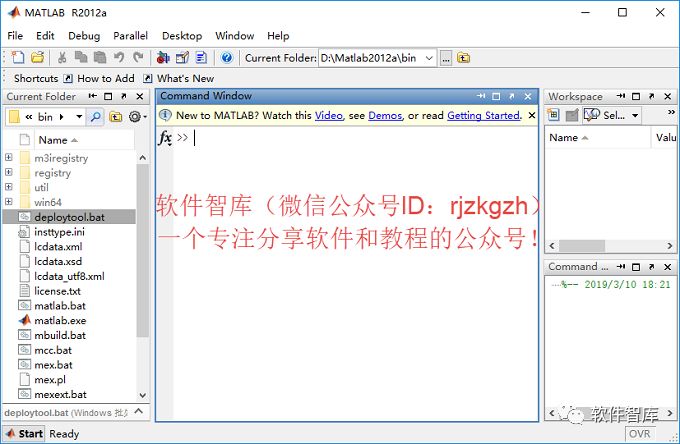Viewport: 680px width, 444px height.
Task: Open the Parallel menu
Action: pyautogui.click(x=131, y=36)
